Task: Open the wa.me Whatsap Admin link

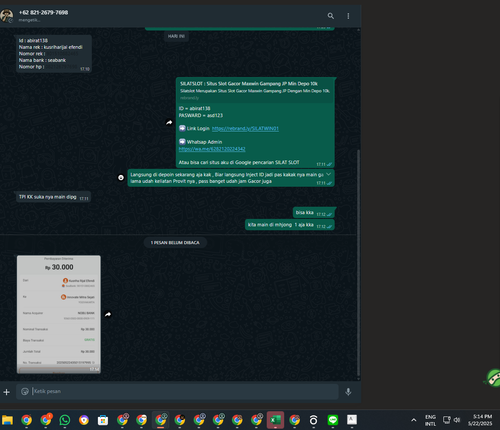Action: pyautogui.click(x=212, y=149)
